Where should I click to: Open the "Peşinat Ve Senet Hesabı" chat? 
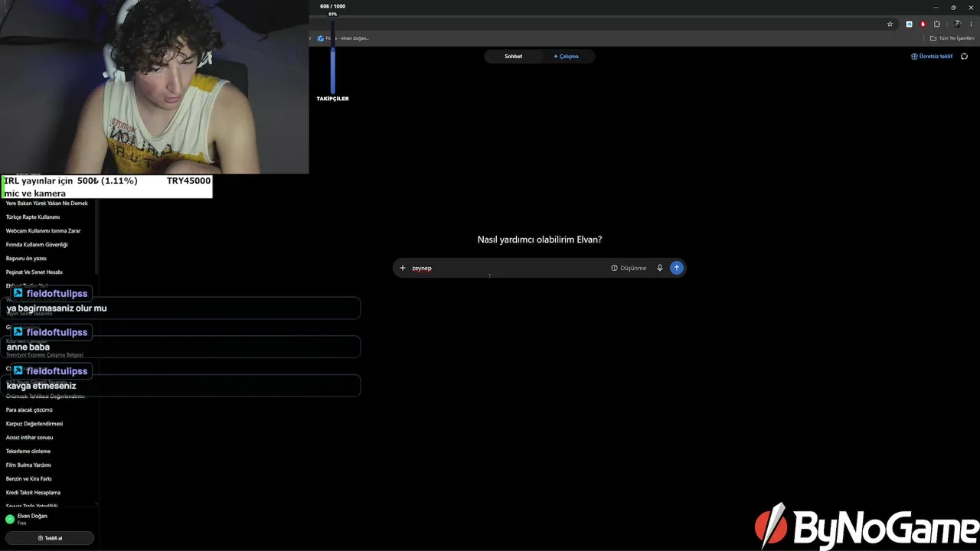[34, 272]
